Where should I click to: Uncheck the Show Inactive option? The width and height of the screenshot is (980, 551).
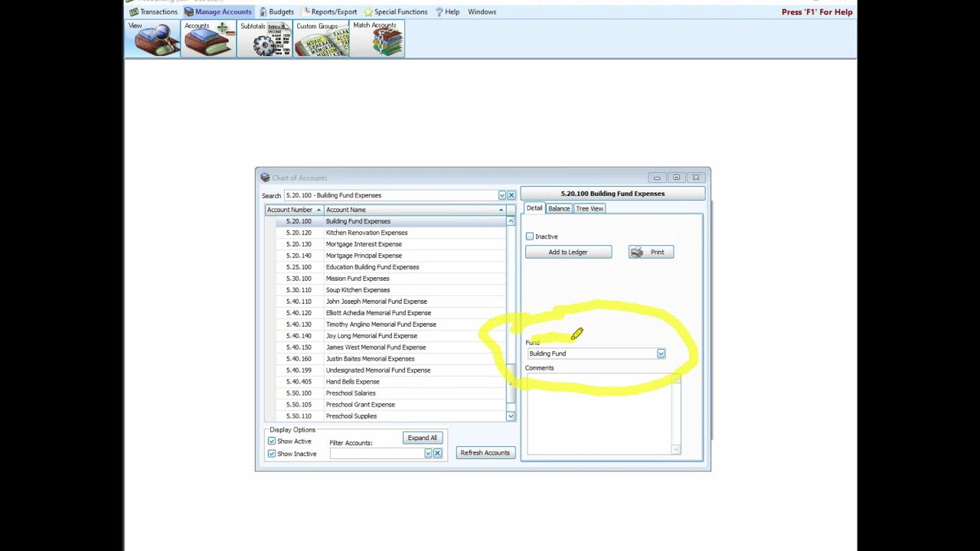click(x=272, y=453)
